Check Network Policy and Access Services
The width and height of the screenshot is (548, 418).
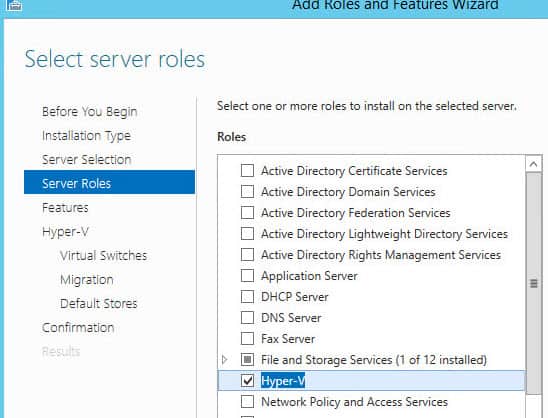point(247,402)
